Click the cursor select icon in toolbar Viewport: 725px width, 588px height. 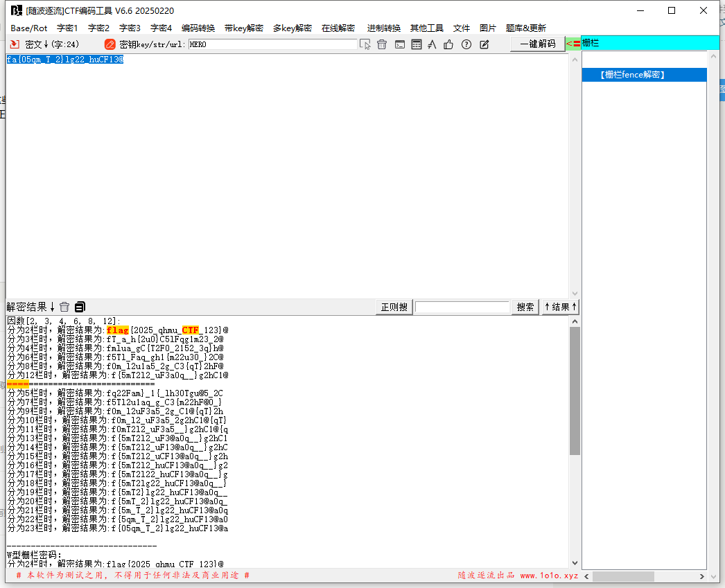point(365,44)
